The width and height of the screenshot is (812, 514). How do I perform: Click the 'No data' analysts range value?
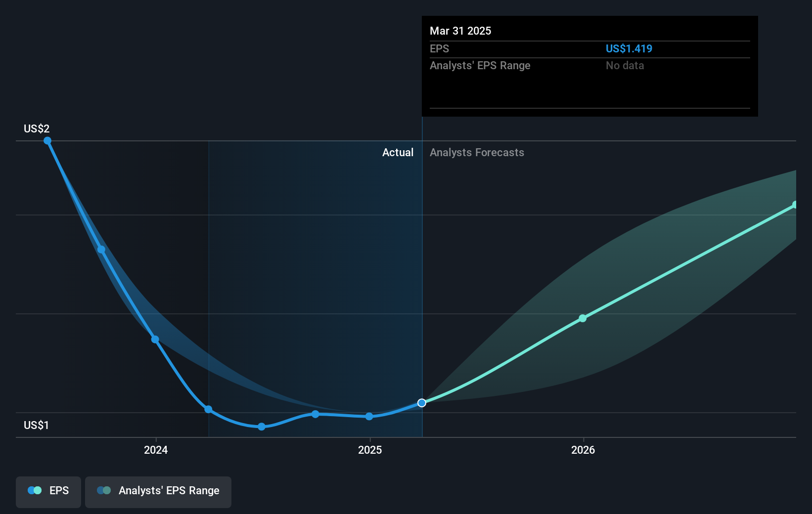pyautogui.click(x=625, y=65)
